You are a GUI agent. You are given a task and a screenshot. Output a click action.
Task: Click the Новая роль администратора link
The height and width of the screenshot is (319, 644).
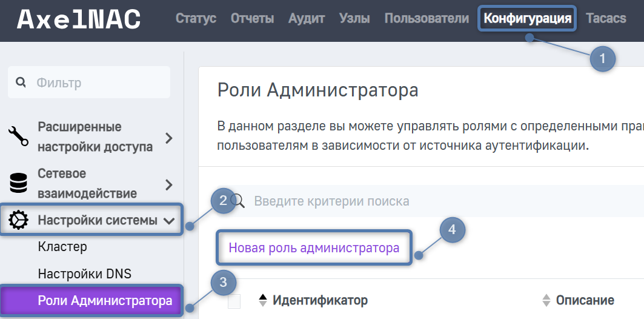tap(314, 247)
